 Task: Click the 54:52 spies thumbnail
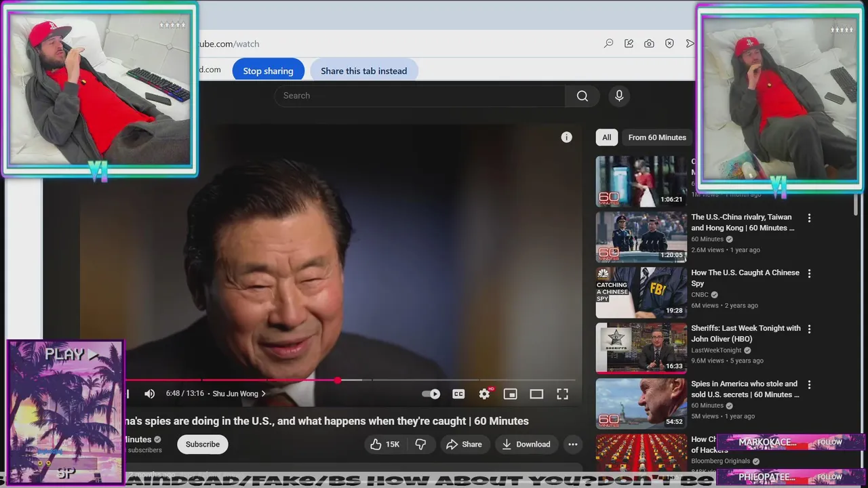[641, 403]
